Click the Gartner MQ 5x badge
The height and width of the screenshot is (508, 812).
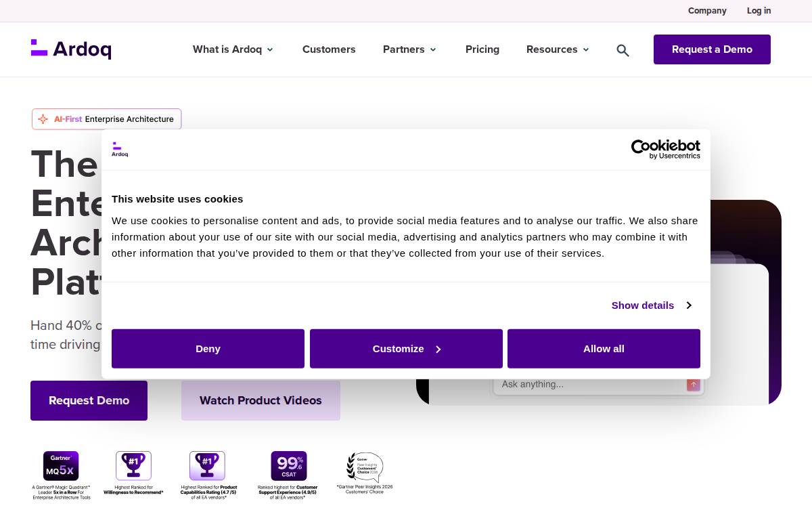[61, 466]
